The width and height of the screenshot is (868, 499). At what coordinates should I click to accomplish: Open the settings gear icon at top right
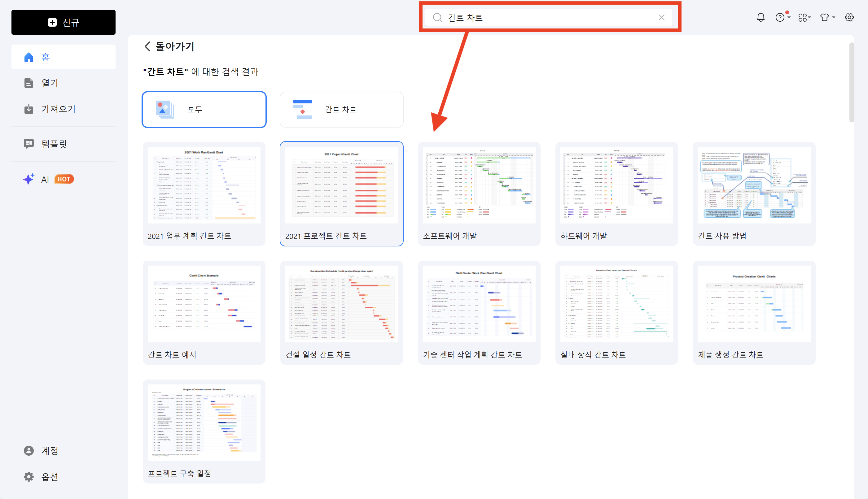[849, 17]
